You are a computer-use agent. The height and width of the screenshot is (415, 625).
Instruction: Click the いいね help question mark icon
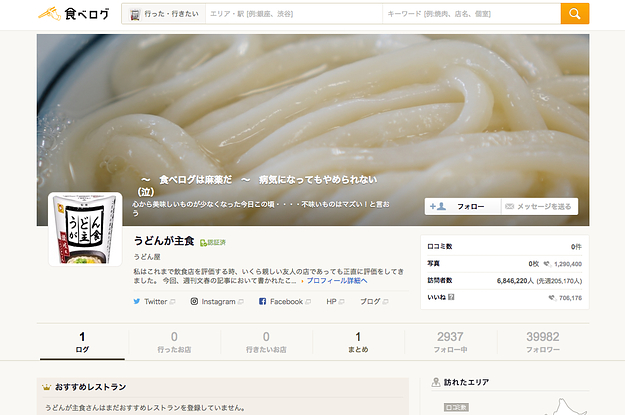pos(452,297)
